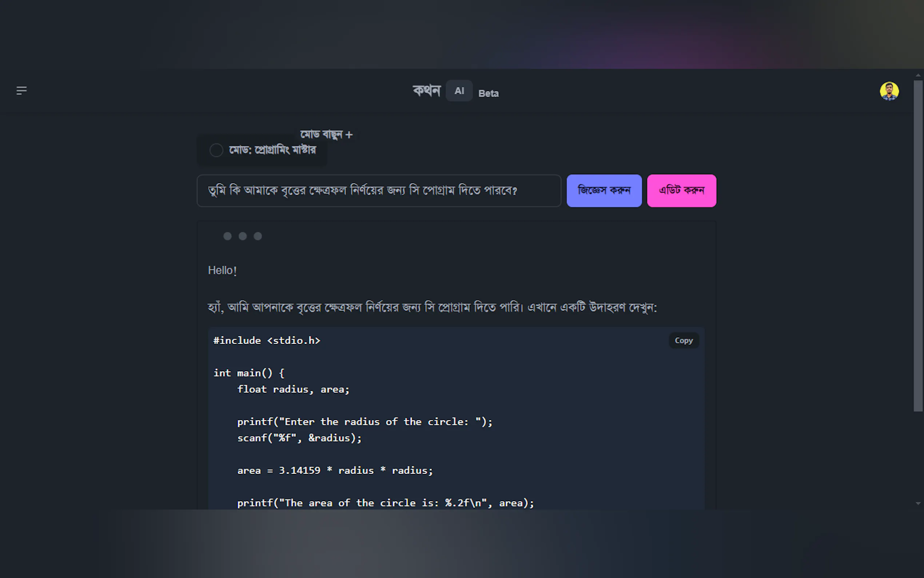Click the user profile avatar
Screen dimensions: 924x578
tap(889, 91)
